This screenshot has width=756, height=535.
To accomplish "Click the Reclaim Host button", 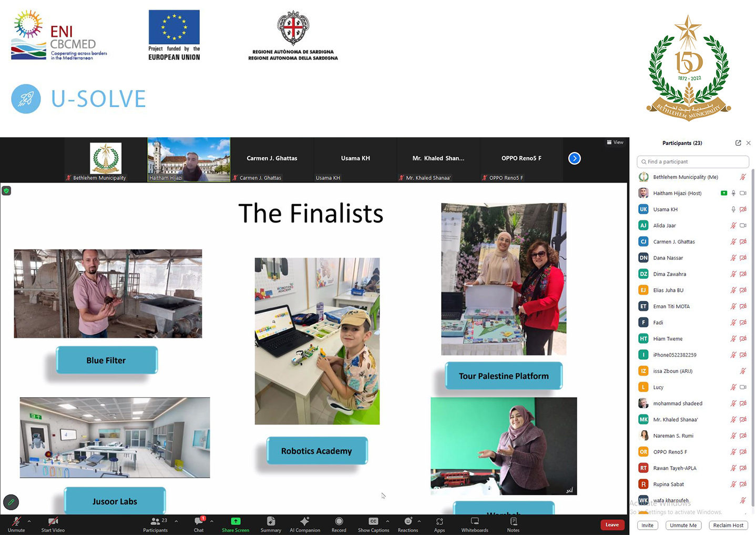I will pos(728,525).
